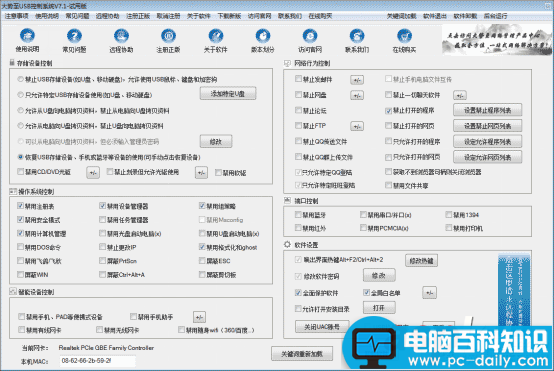Click 软件退出 in the menu bar

435,16
